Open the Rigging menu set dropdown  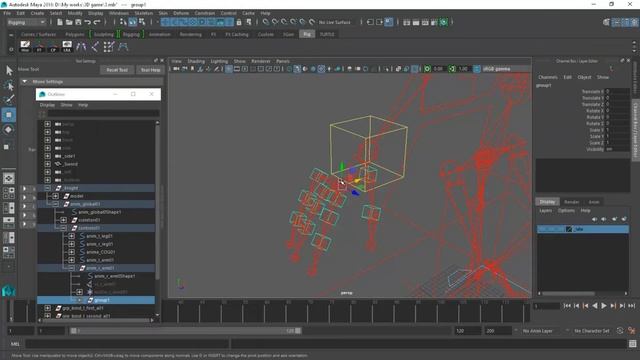coord(27,22)
